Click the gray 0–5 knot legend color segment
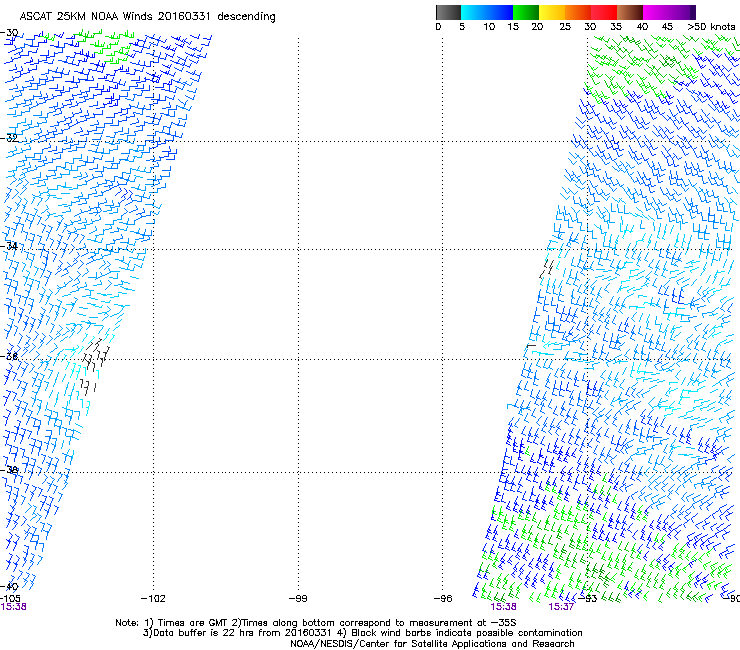Image resolution: width=740 pixels, height=650 pixels. pyautogui.click(x=448, y=12)
